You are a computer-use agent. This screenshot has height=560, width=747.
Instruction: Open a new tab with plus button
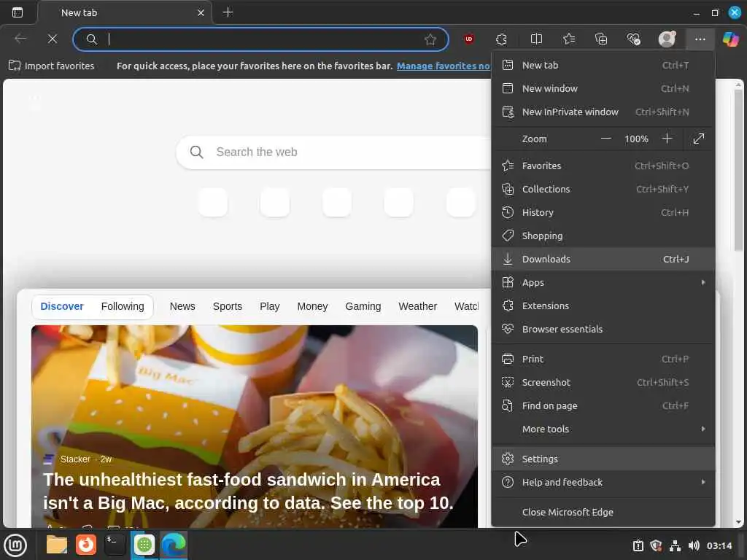click(228, 12)
